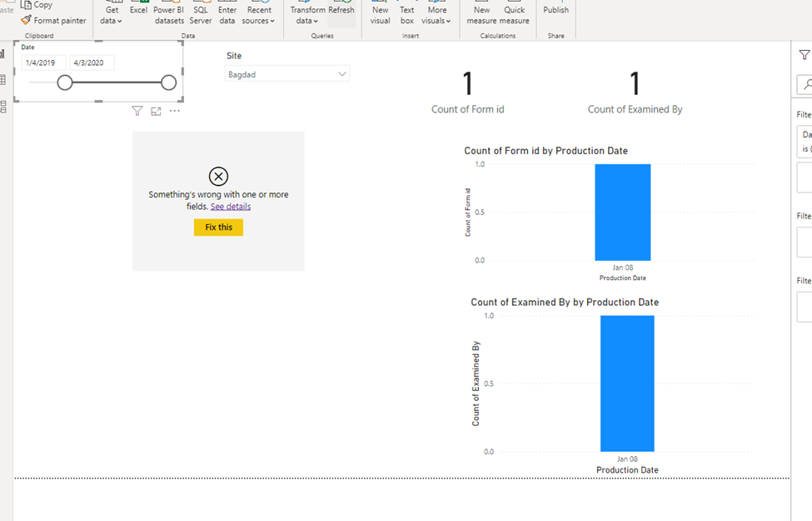Image resolution: width=812 pixels, height=521 pixels.
Task: Open the Get data dropdown
Action: [x=112, y=14]
